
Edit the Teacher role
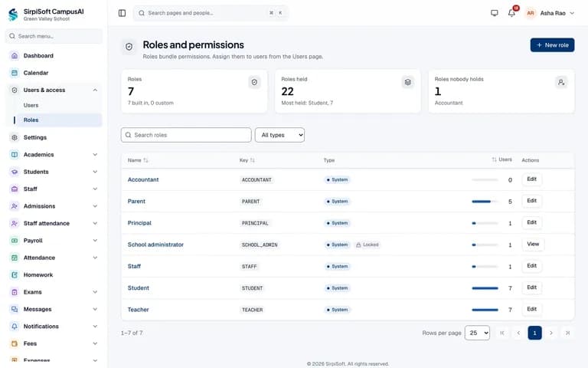[531, 309]
